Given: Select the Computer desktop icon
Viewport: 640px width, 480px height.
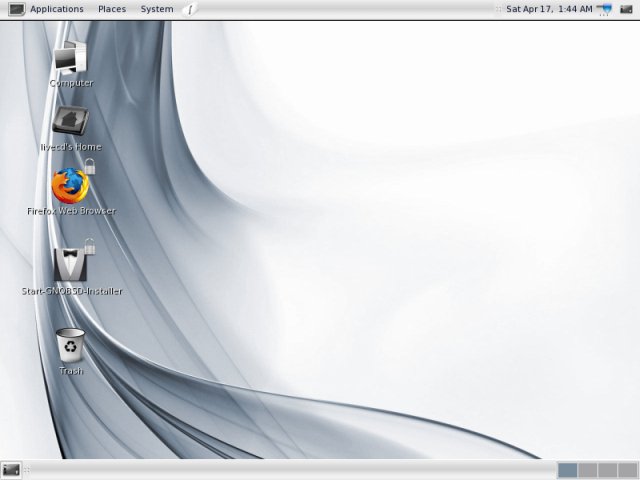Looking at the screenshot, I should click(x=71, y=58).
